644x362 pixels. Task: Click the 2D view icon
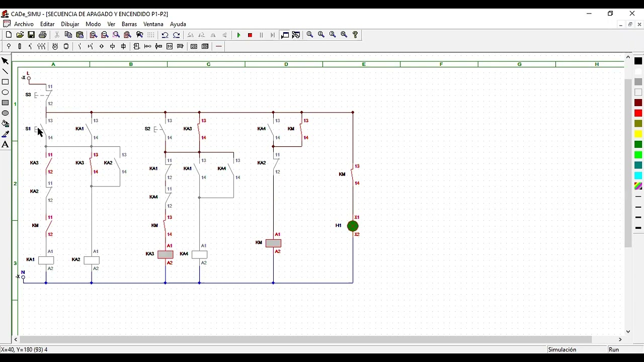tap(194, 46)
